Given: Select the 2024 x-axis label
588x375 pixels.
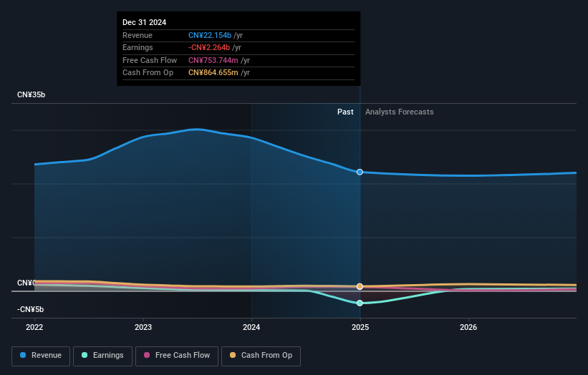Looking at the screenshot, I should coord(251,327).
